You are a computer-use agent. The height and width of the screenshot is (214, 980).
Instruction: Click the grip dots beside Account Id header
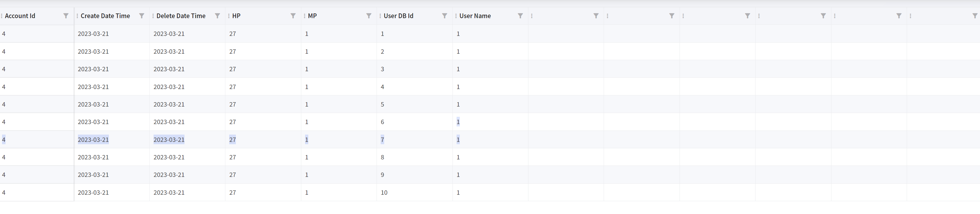[x=1, y=16]
